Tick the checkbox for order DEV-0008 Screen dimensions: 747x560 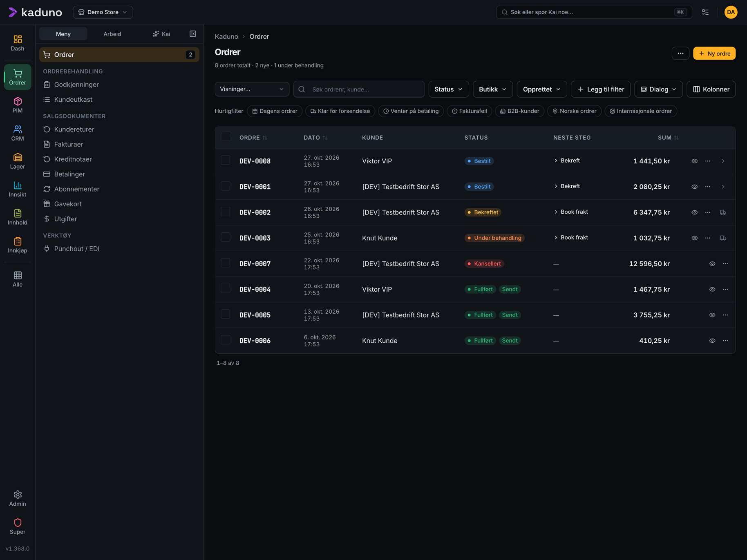226,160
